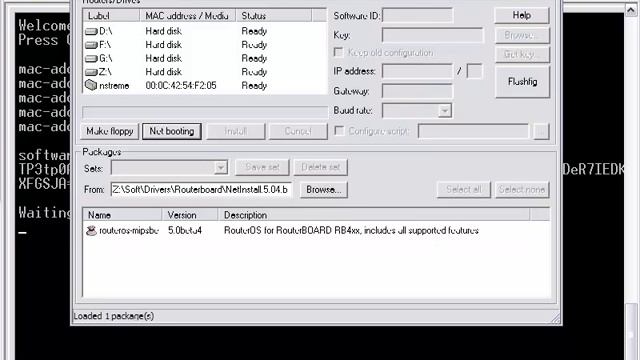
Task: Click the Save set button
Action: tap(262, 167)
